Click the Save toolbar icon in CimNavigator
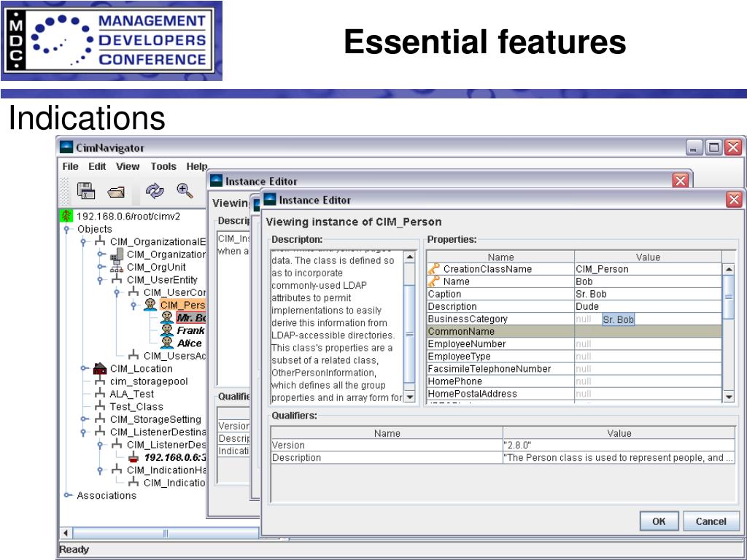 point(86,190)
